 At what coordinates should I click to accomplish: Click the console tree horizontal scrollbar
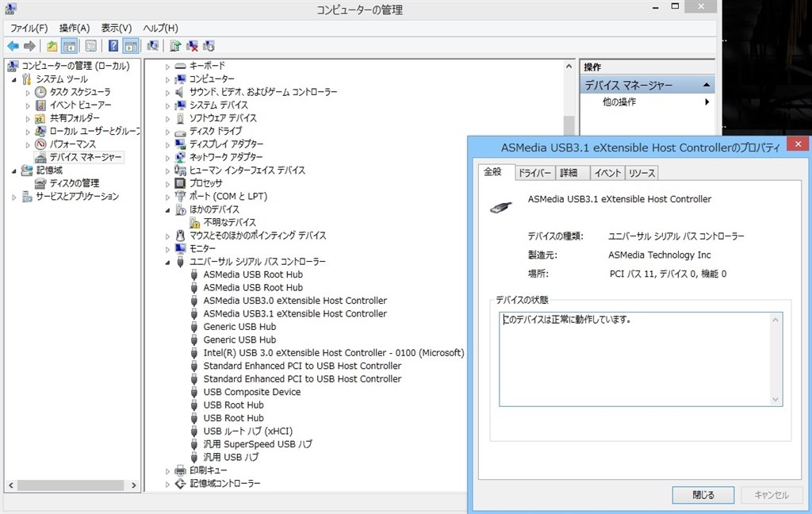pyautogui.click(x=72, y=485)
